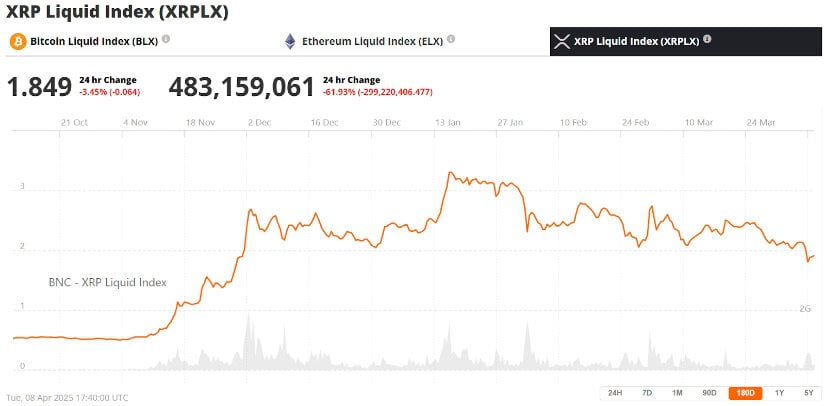Open info icon beside Ethereum Liquid Index
Viewport: 825px width, 406px height.
point(451,40)
